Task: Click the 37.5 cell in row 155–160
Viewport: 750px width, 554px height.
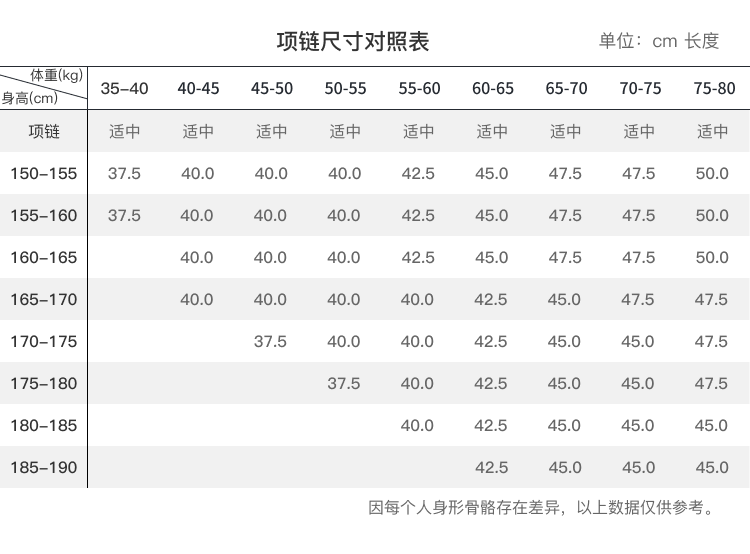Action: click(124, 216)
